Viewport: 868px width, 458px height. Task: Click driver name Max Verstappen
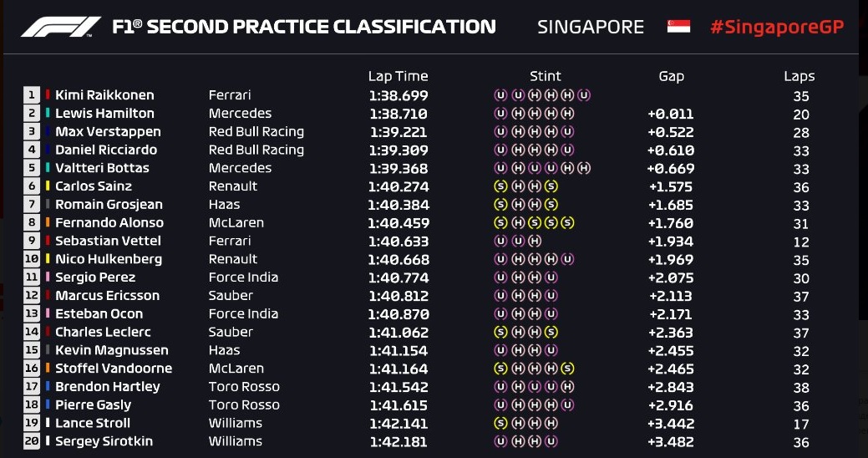point(108,132)
